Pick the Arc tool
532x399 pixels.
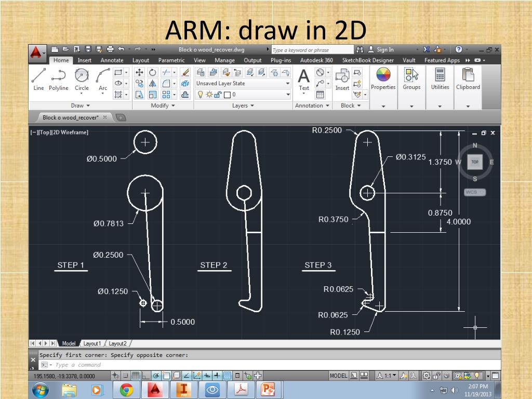[x=103, y=79]
